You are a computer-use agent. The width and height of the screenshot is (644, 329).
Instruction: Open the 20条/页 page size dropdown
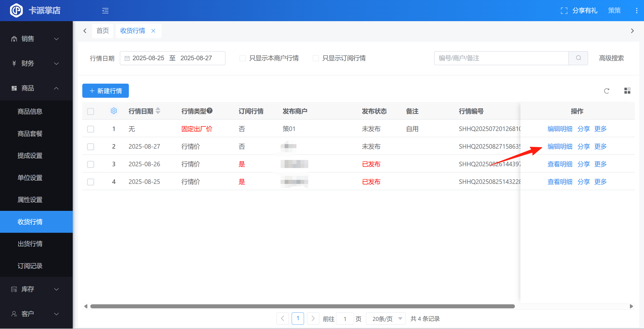pyautogui.click(x=386, y=319)
